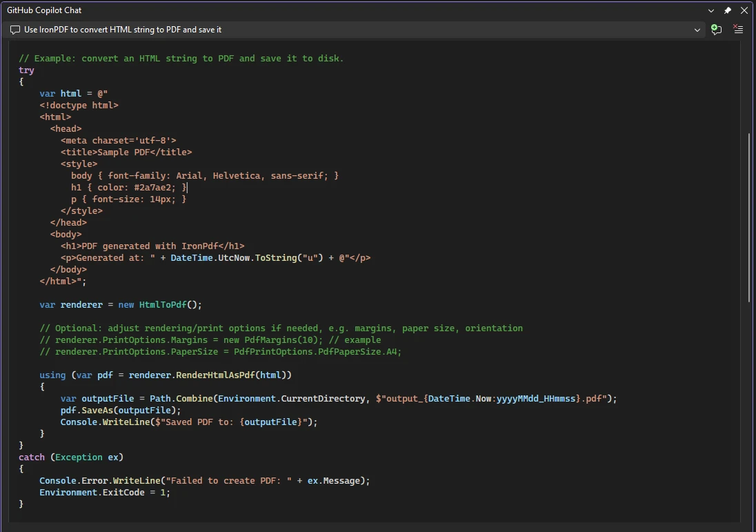The height and width of the screenshot is (532, 756).
Task: Click the #2a7ae2 color value in code
Action: point(150,187)
